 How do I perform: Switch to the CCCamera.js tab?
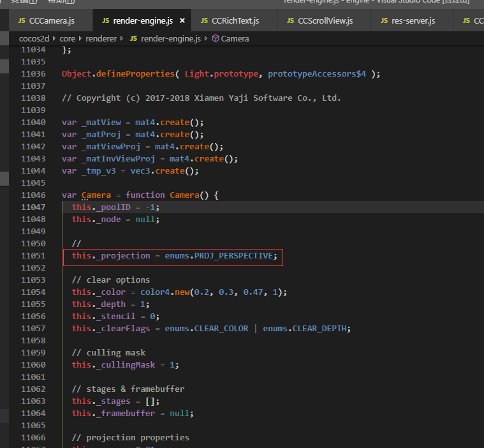52,21
